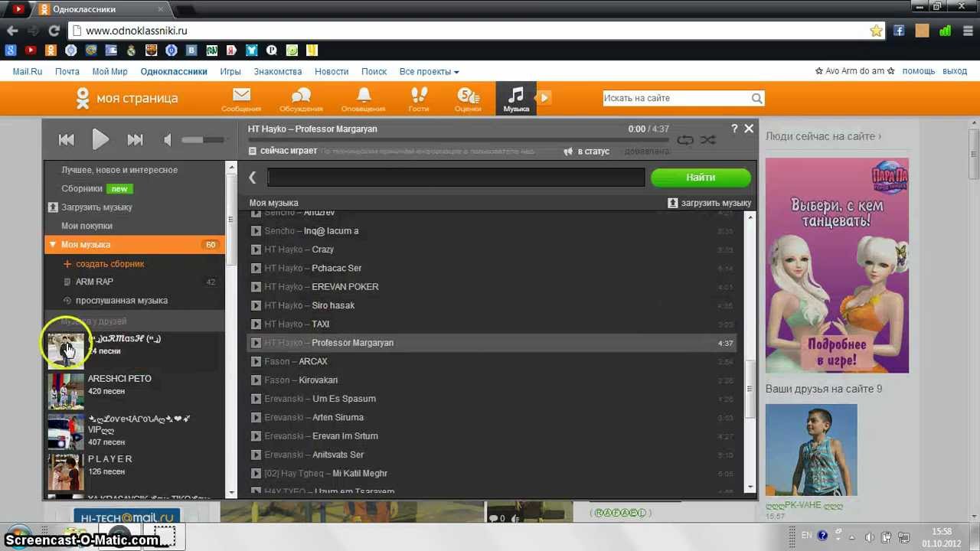Screen dimensions: 980x551
Task: Open Мои покупки section
Action: pos(87,226)
